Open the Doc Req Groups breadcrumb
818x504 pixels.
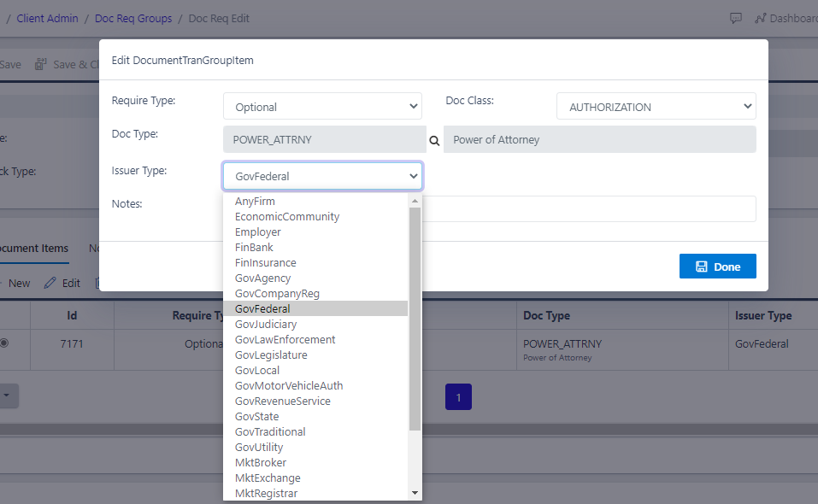coord(133,17)
